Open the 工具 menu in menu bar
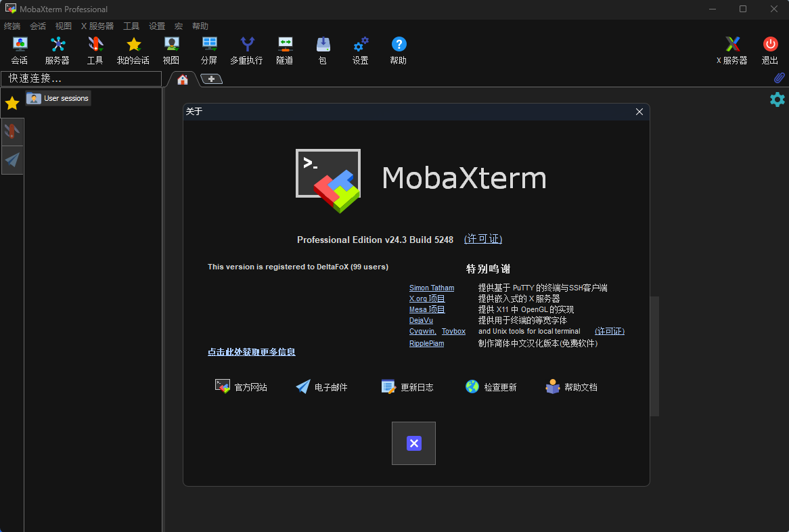Viewport: 789px width, 532px height. (x=131, y=26)
